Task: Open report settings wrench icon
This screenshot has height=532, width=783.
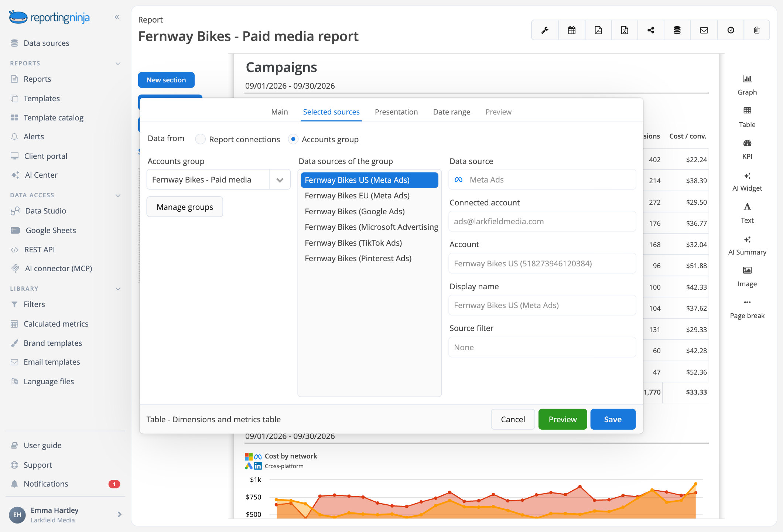Action: pyautogui.click(x=545, y=30)
